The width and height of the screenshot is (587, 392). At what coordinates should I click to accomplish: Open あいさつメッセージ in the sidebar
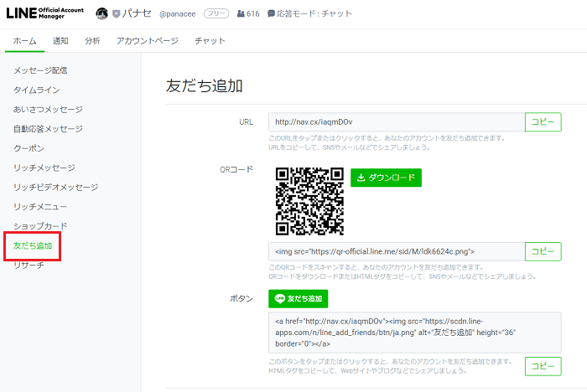click(48, 109)
